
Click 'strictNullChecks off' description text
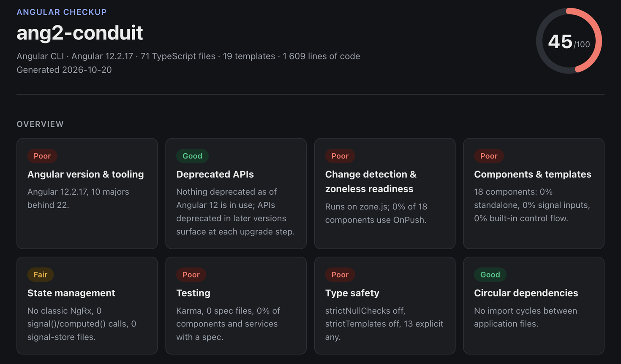(x=384, y=324)
